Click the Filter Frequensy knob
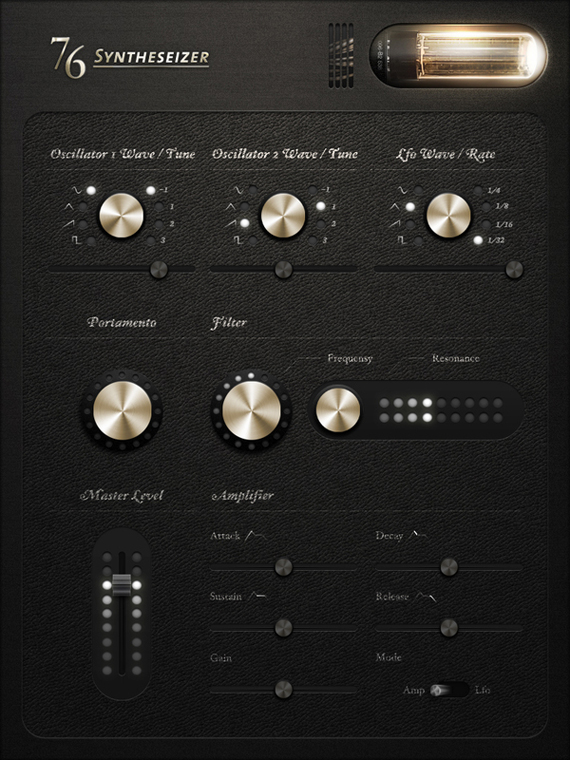 point(251,410)
